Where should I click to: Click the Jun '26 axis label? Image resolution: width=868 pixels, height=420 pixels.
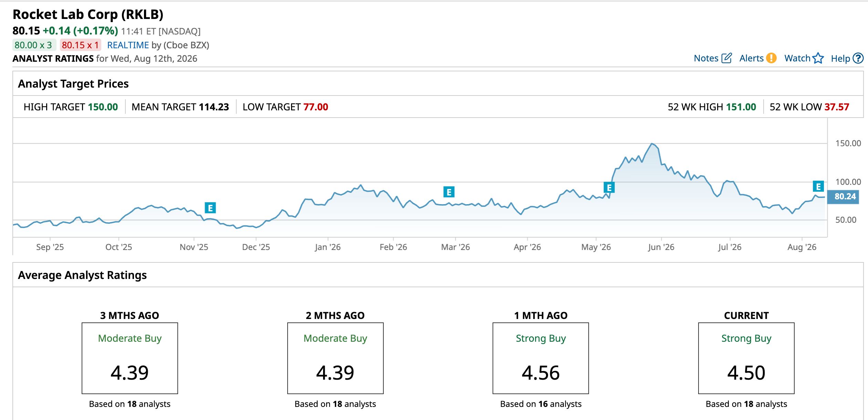click(661, 247)
